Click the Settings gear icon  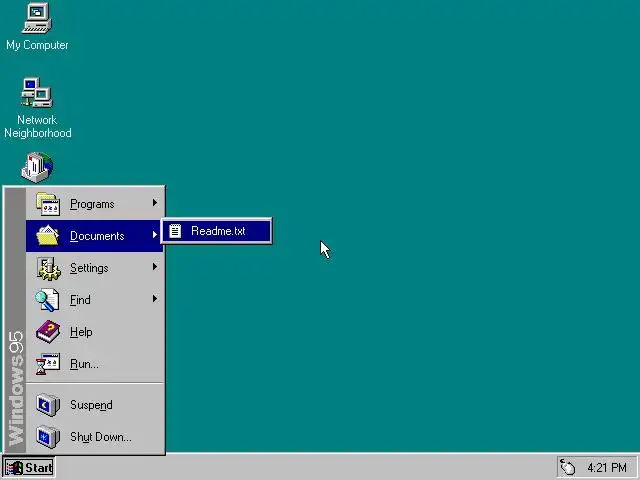(48, 268)
